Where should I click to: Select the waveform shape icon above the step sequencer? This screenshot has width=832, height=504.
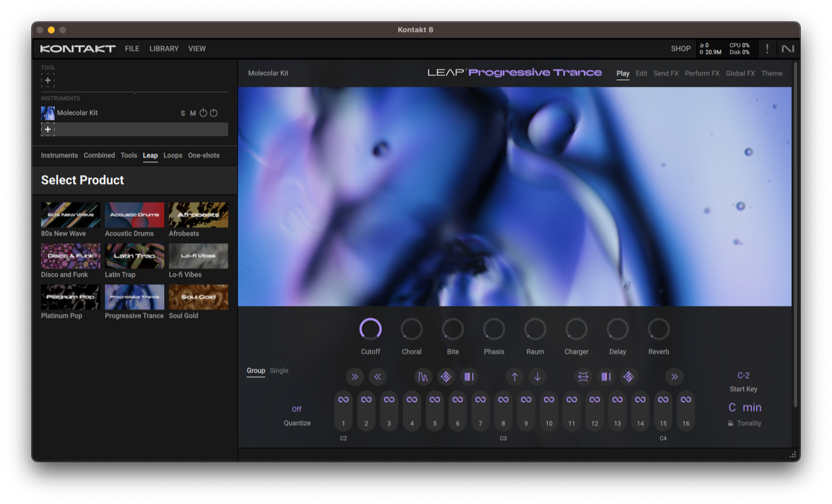pyautogui.click(x=423, y=377)
